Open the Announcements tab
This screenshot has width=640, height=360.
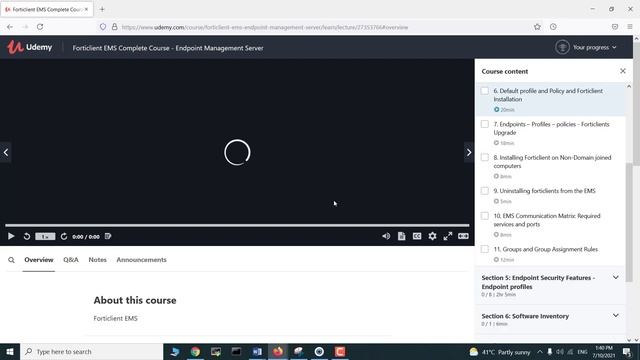point(141,260)
